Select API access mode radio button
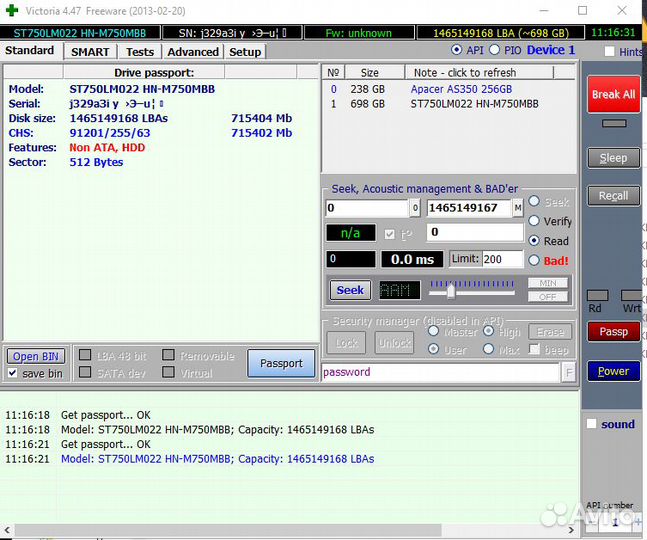 [456, 50]
